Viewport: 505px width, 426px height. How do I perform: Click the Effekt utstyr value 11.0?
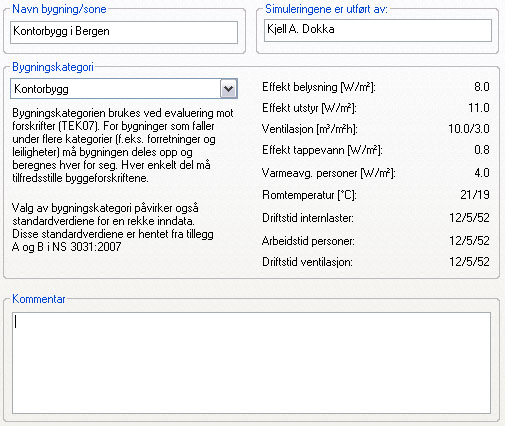click(x=479, y=108)
